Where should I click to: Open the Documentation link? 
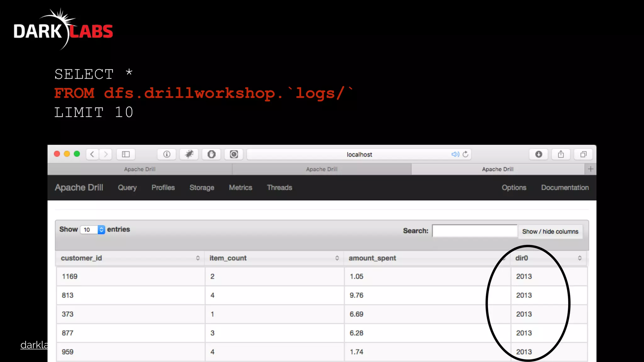(565, 188)
